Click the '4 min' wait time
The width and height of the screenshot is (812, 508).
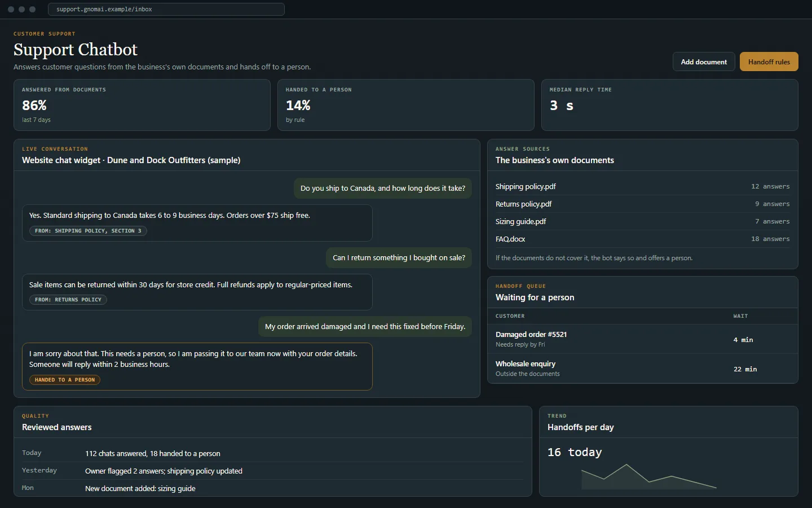point(743,340)
